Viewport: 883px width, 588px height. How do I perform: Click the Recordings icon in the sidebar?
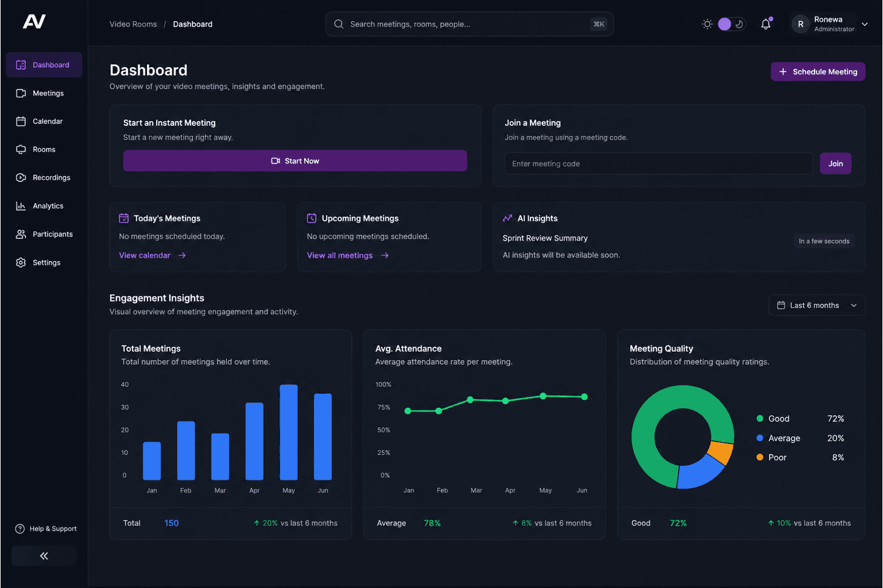click(21, 178)
